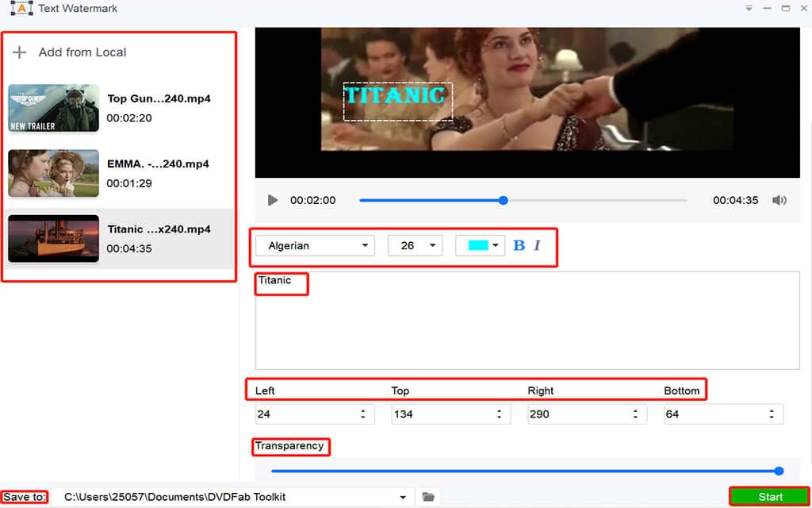Screen dimensions: 812x508
Task: Select the EMMA video thumbnail
Action: 53,173
